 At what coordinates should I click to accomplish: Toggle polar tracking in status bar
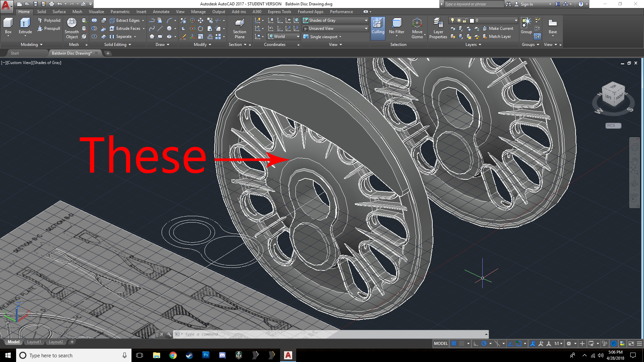pyautogui.click(x=484, y=344)
